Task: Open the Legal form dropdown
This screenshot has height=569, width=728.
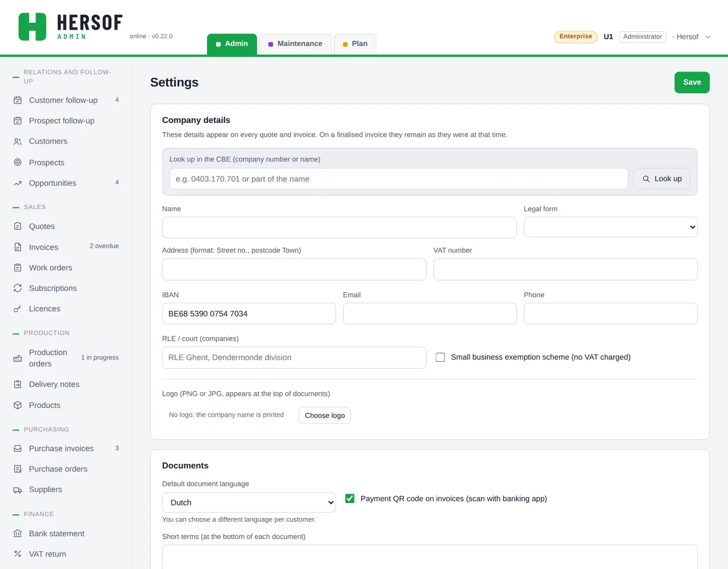Action: tap(610, 227)
